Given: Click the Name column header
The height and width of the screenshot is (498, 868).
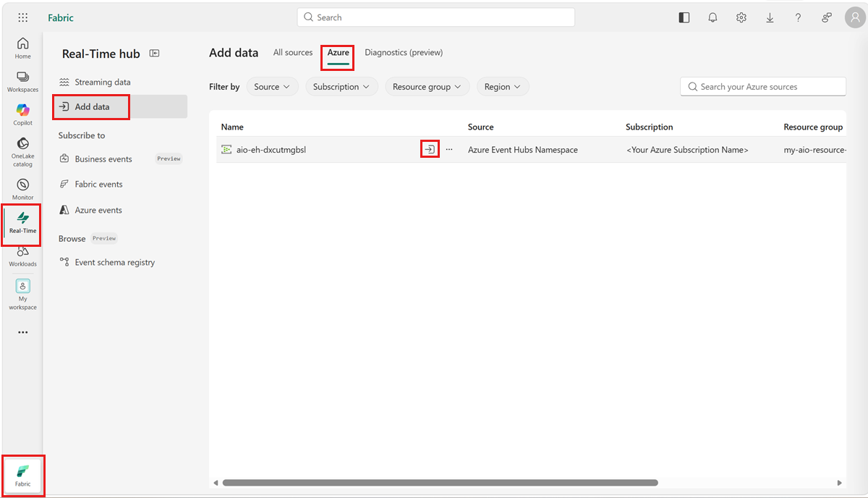Looking at the screenshot, I should 232,127.
